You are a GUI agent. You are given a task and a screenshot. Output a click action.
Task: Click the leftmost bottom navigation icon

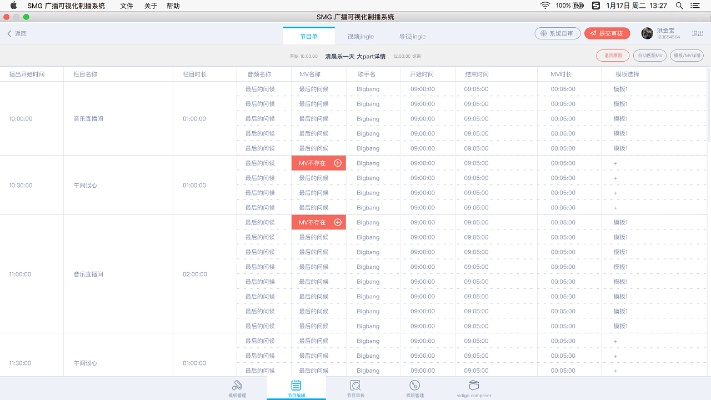coord(237,386)
